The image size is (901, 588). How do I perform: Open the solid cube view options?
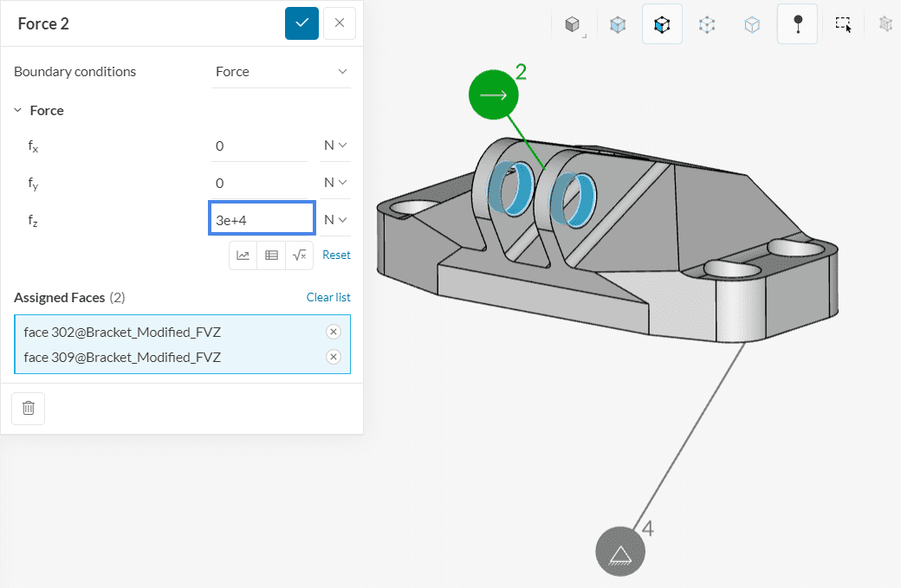pyautogui.click(x=572, y=24)
